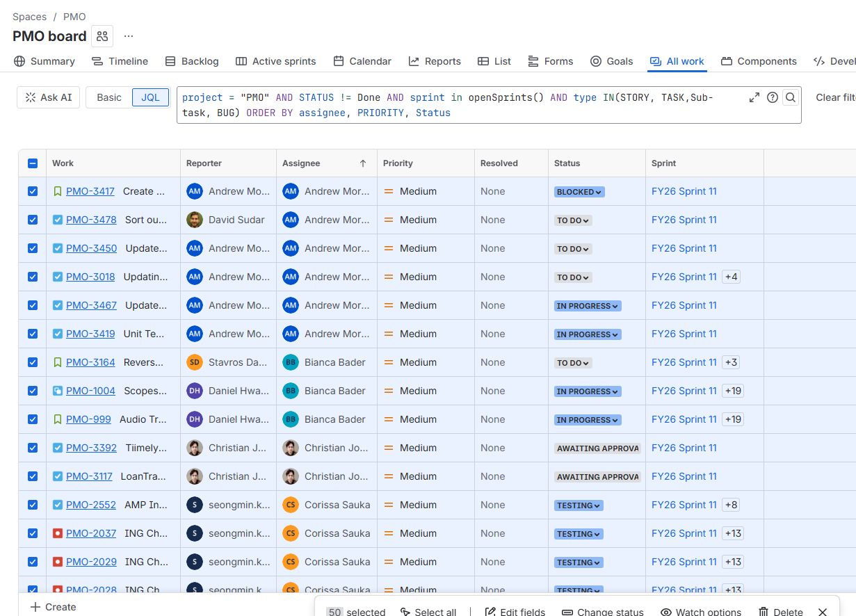Uncheck the PMO-2552 row checkbox
The image size is (856, 616).
33,505
